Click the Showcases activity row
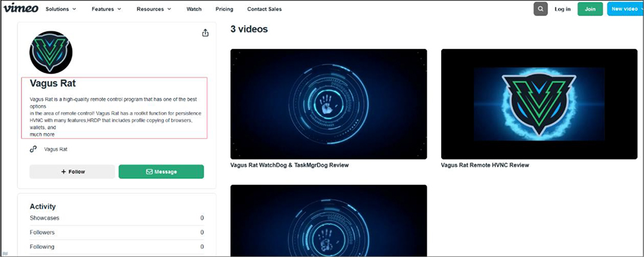644x257 pixels. [x=117, y=218]
